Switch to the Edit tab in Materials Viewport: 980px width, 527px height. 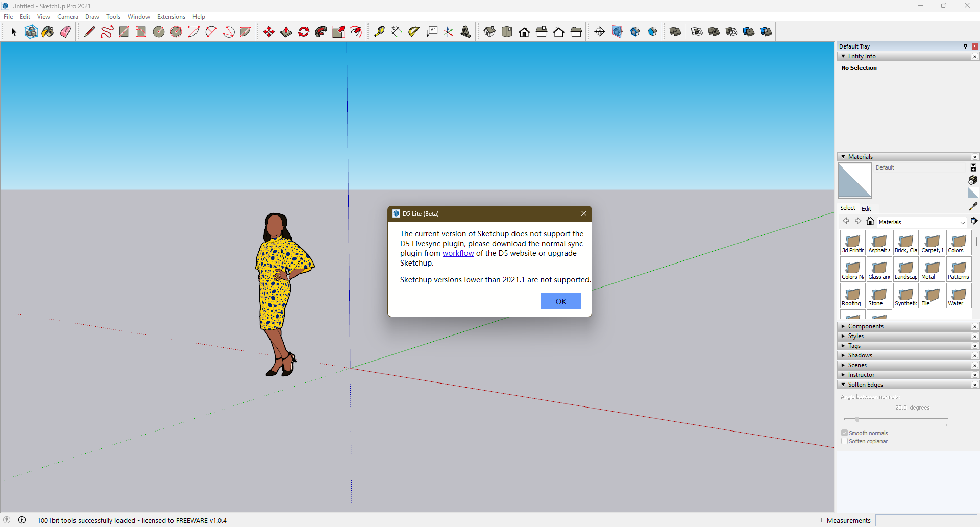[866, 208]
